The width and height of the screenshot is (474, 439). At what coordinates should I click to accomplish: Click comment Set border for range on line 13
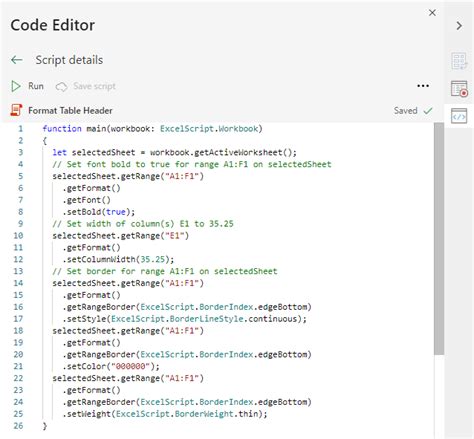click(x=165, y=271)
